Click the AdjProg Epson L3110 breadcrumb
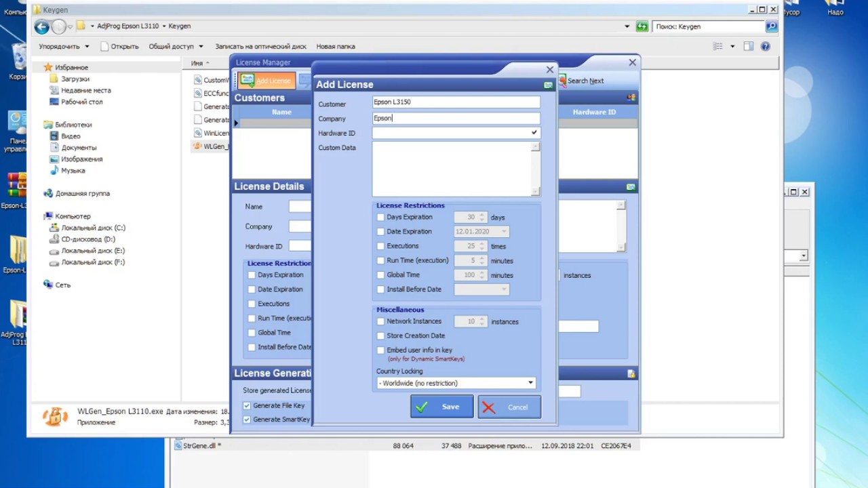This screenshot has height=488, width=868. coord(128,26)
